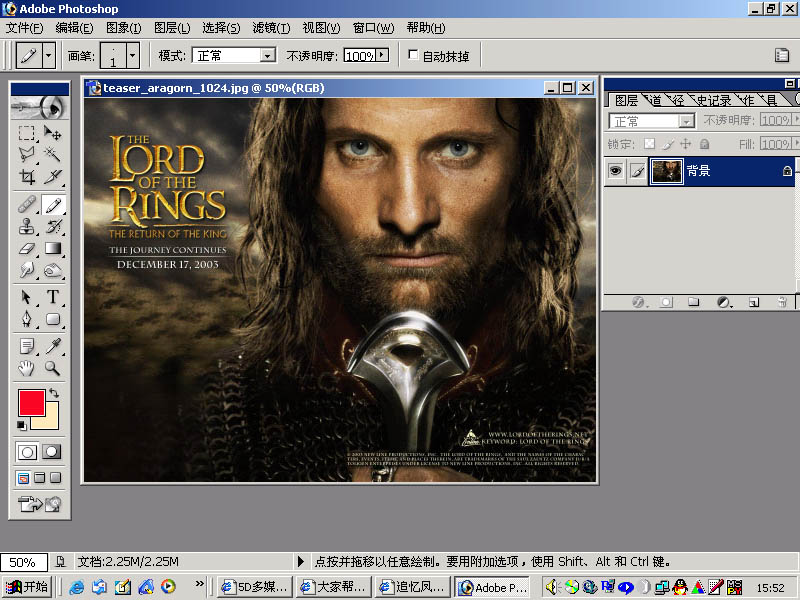Viewport: 800px width, 600px height.
Task: Switch to the 5D多媒 taskbar window
Action: pyautogui.click(x=256, y=587)
